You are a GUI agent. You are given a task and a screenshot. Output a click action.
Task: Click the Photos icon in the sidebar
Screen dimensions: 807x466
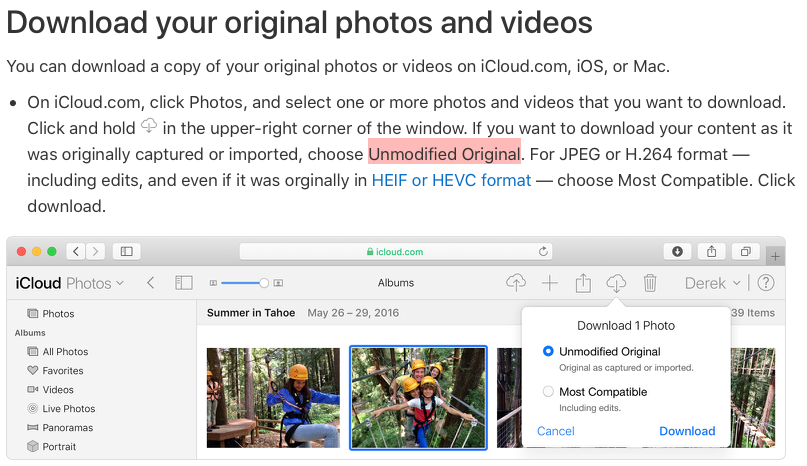[32, 314]
